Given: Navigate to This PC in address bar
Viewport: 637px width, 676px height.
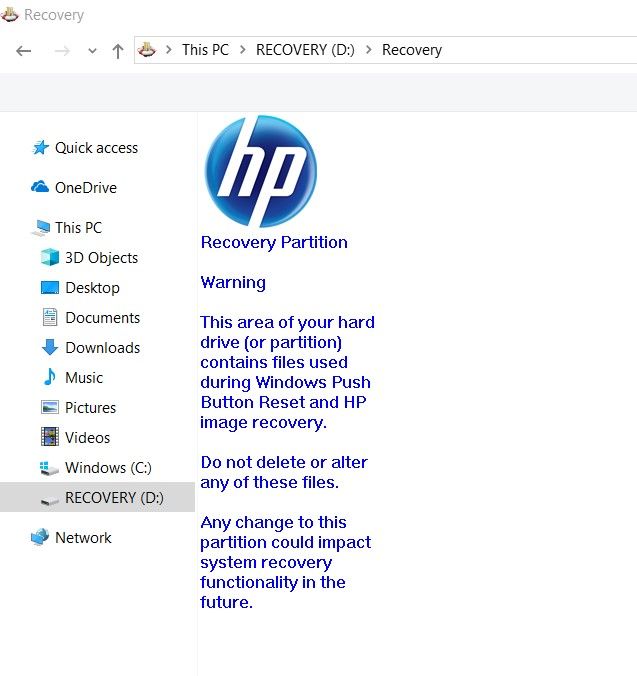Looking at the screenshot, I should [205, 50].
